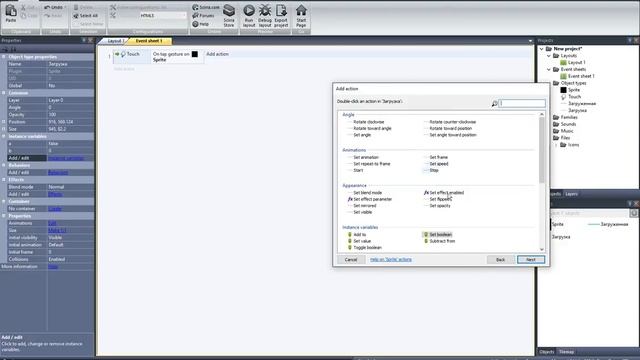Viewport: 640px width, 360px height.
Task: Open the HTML5 configuration dropdown
Action: click(162, 16)
